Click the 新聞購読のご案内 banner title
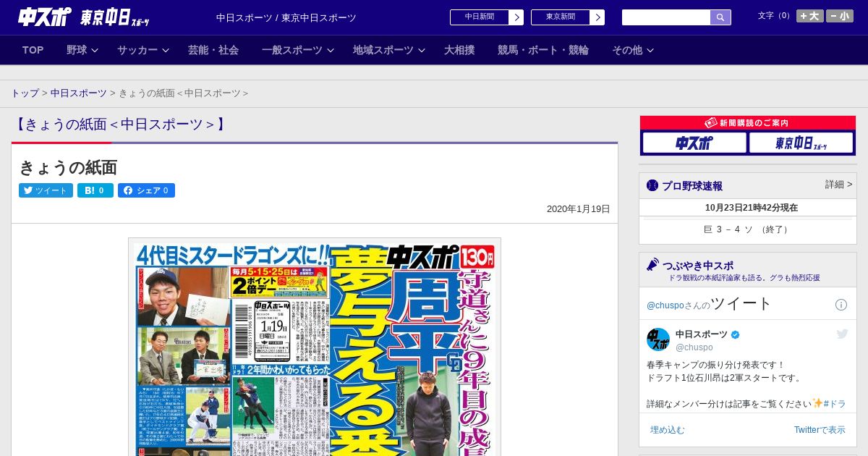Image resolution: width=868 pixels, height=456 pixels. point(748,123)
